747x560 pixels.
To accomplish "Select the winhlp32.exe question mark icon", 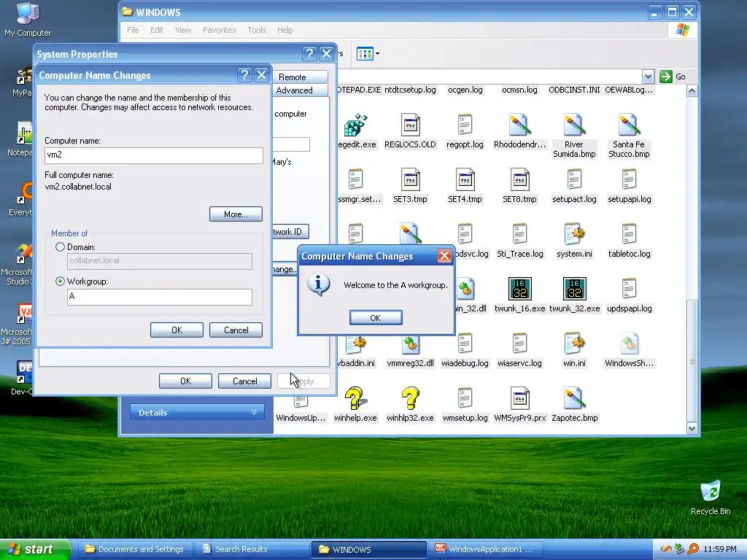I will pyautogui.click(x=410, y=398).
